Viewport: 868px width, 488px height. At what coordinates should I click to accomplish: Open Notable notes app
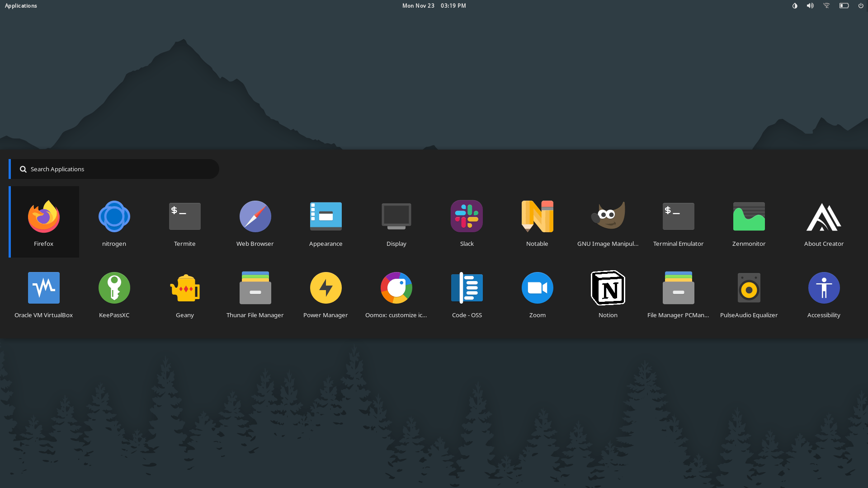[537, 221]
